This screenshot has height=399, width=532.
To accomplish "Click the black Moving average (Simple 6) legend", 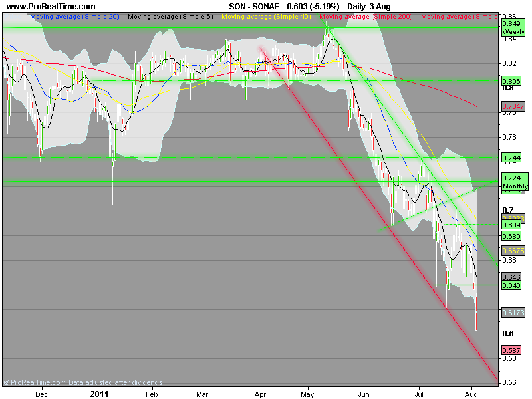I will [170, 16].
